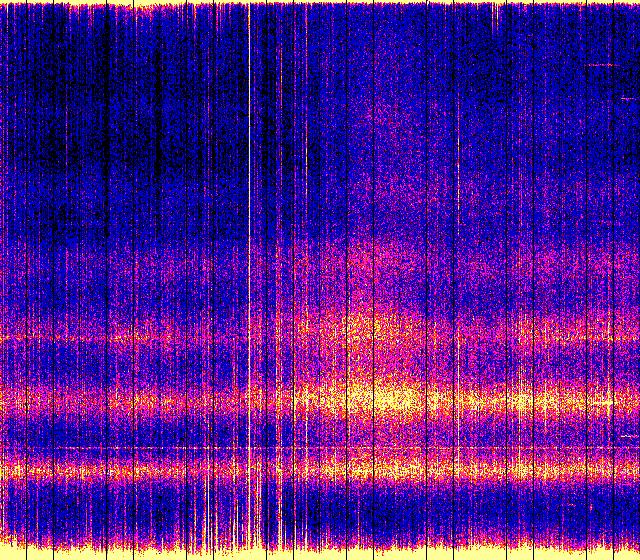Click the short horizontal dash at upper right
640x560 pixels.
602,65
